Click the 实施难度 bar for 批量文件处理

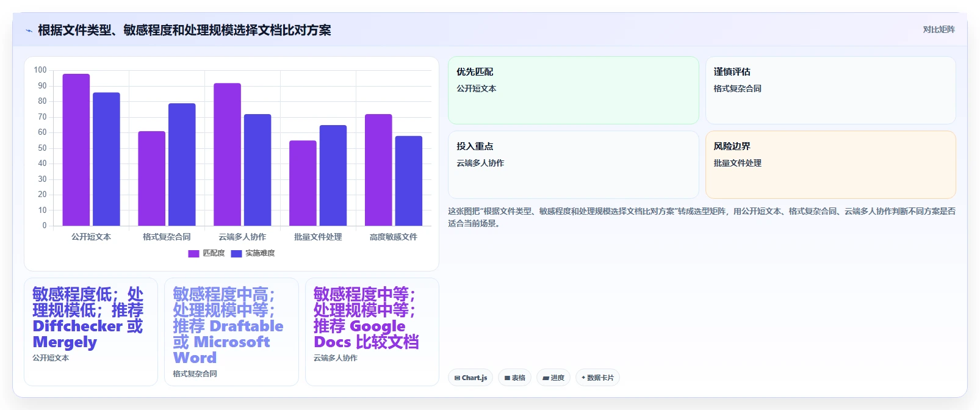[333, 175]
